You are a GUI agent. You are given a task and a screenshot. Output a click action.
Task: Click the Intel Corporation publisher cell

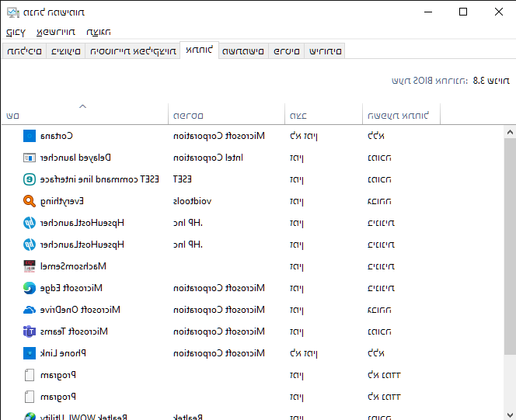(208, 158)
